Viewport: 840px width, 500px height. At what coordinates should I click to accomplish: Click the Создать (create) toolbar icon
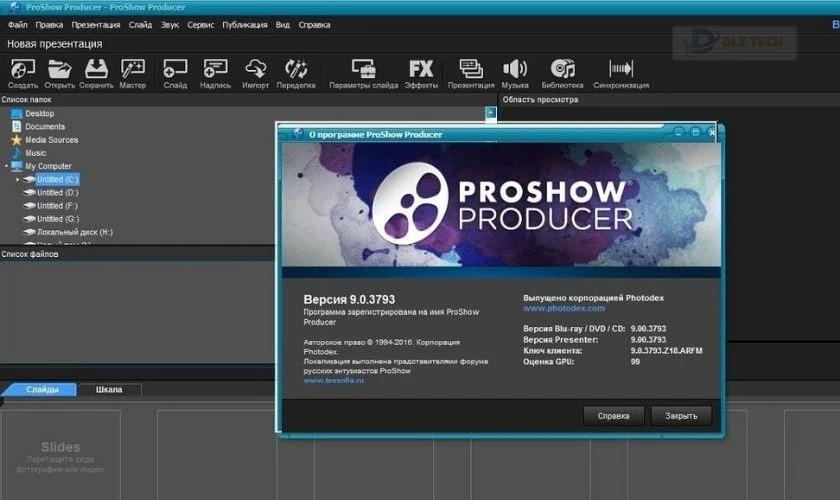click(x=22, y=73)
